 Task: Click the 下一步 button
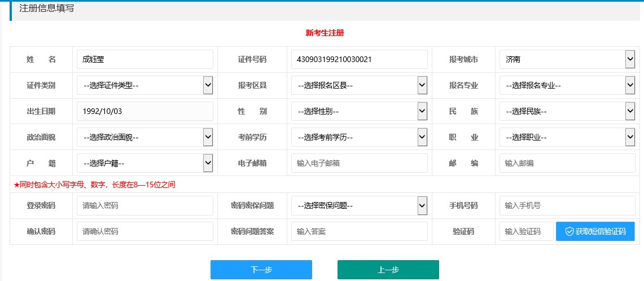(261, 270)
